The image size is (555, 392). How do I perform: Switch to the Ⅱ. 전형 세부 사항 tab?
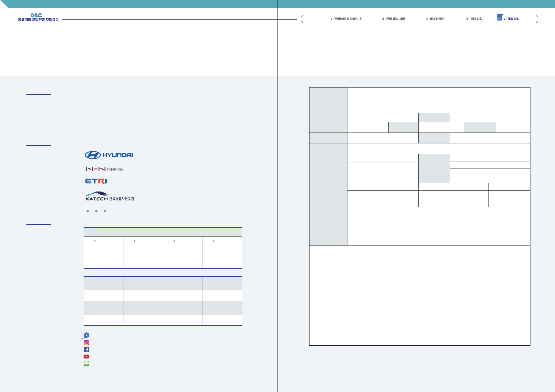tap(393, 19)
